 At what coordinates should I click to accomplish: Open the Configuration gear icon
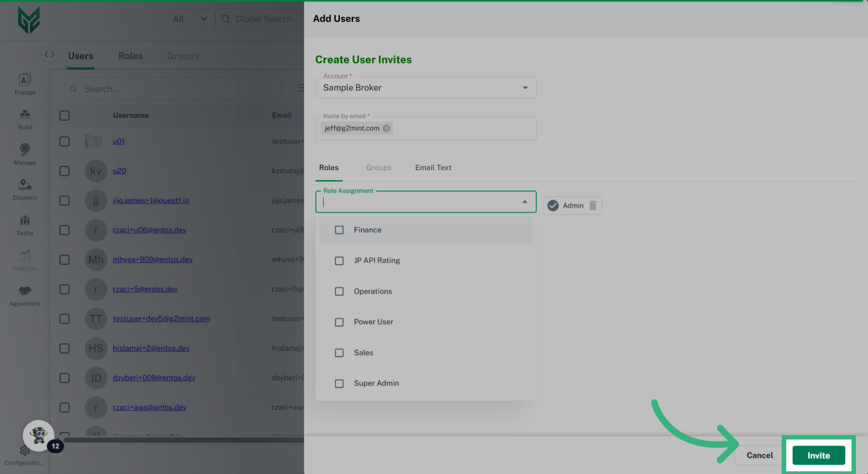click(24, 450)
